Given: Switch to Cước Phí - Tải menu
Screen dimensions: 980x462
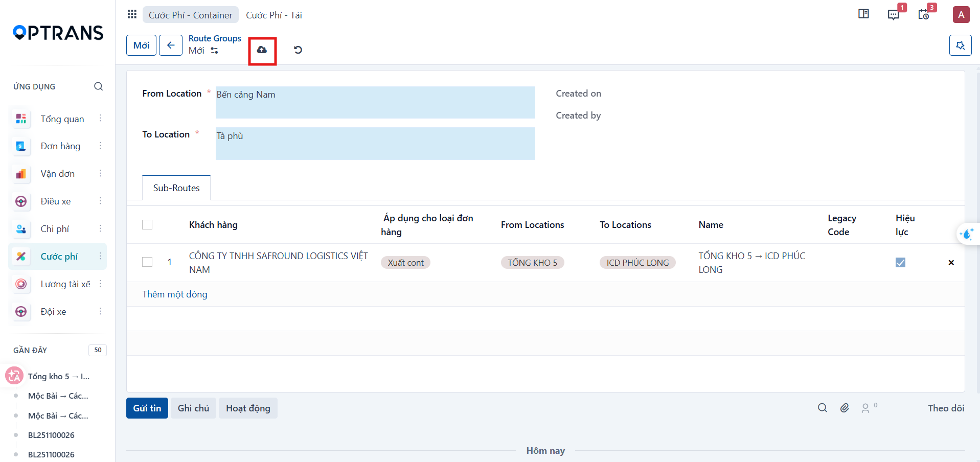Looking at the screenshot, I should [x=274, y=15].
